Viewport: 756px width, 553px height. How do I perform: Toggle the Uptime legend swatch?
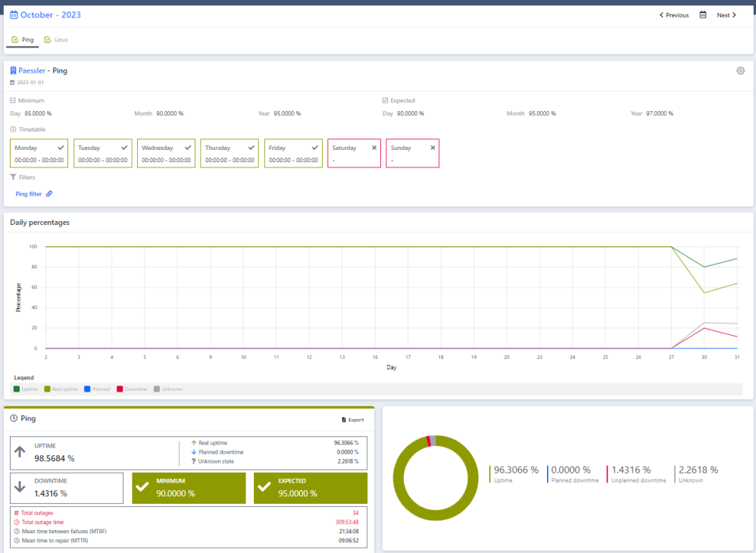click(x=17, y=389)
